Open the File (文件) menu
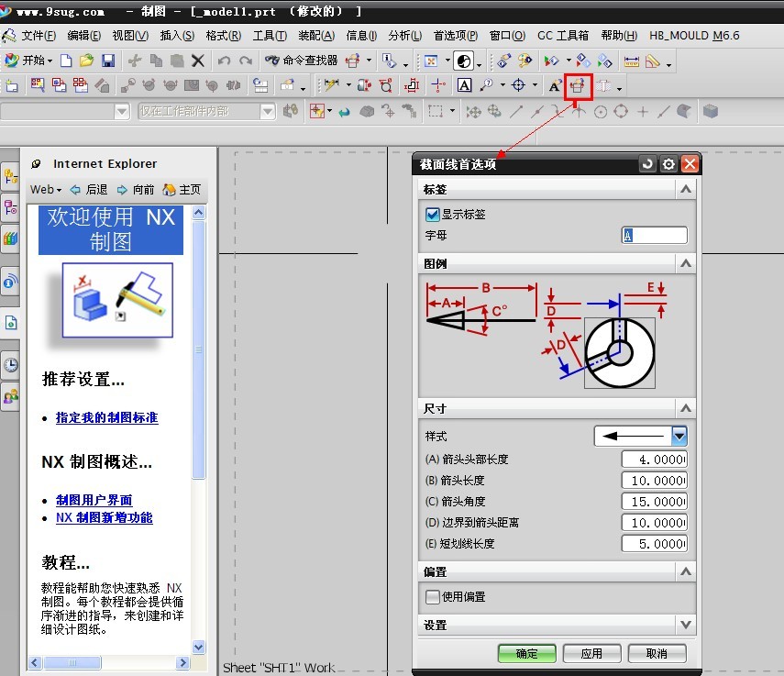Screen dimensions: 784x676 click(39, 36)
